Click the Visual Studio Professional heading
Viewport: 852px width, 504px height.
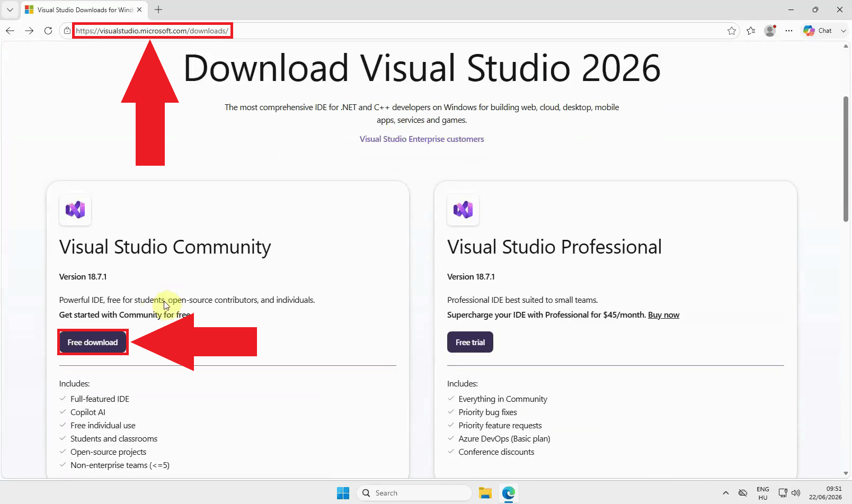[x=554, y=247]
